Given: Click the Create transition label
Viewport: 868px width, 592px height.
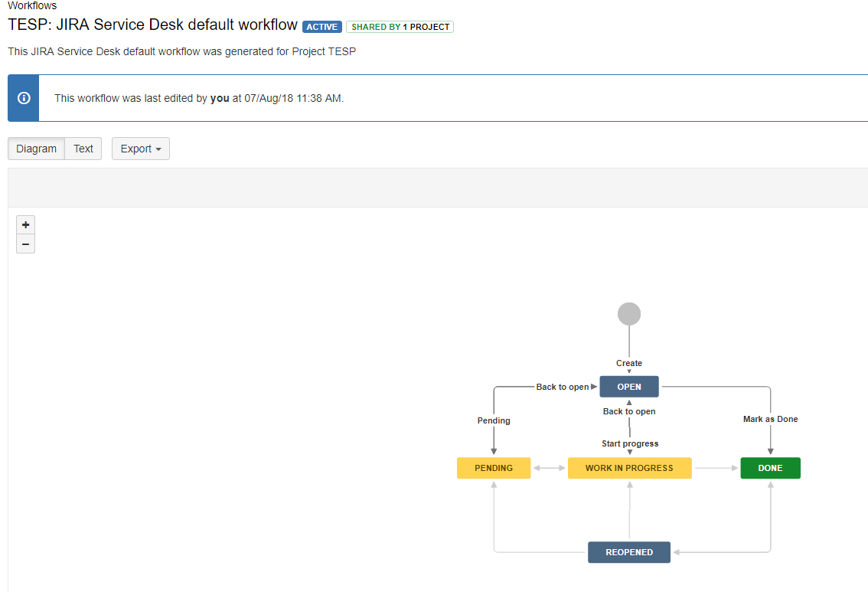Looking at the screenshot, I should click(x=628, y=363).
